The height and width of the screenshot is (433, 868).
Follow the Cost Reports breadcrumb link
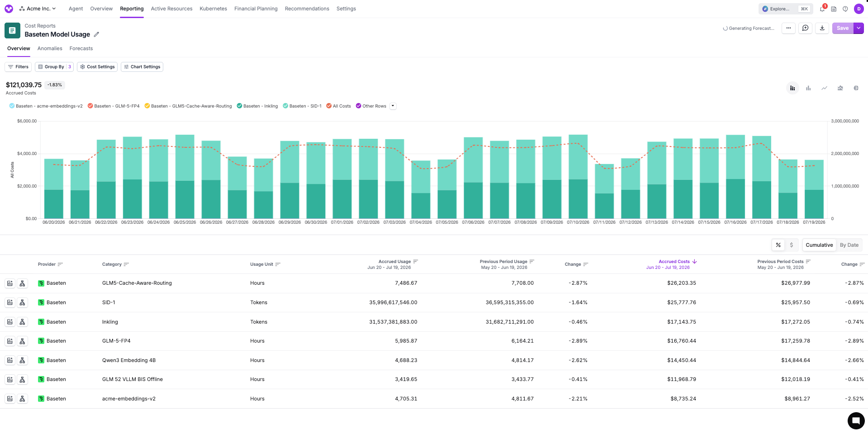point(40,26)
